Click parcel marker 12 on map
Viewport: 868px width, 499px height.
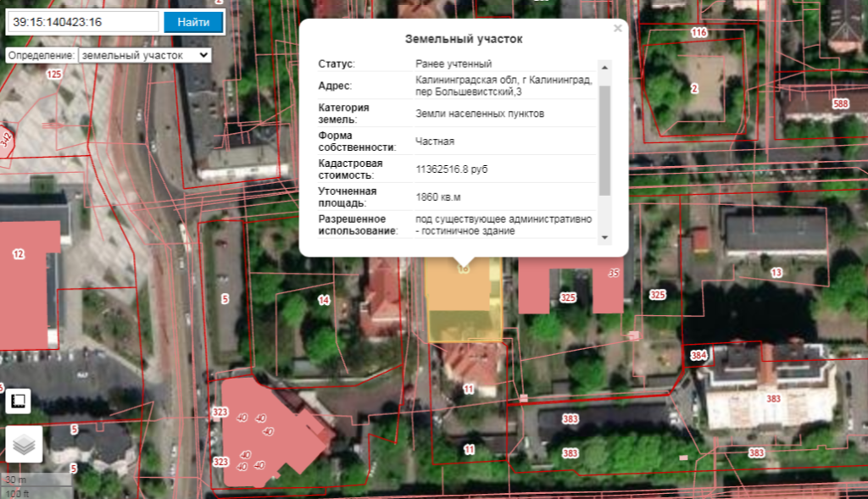[19, 253]
